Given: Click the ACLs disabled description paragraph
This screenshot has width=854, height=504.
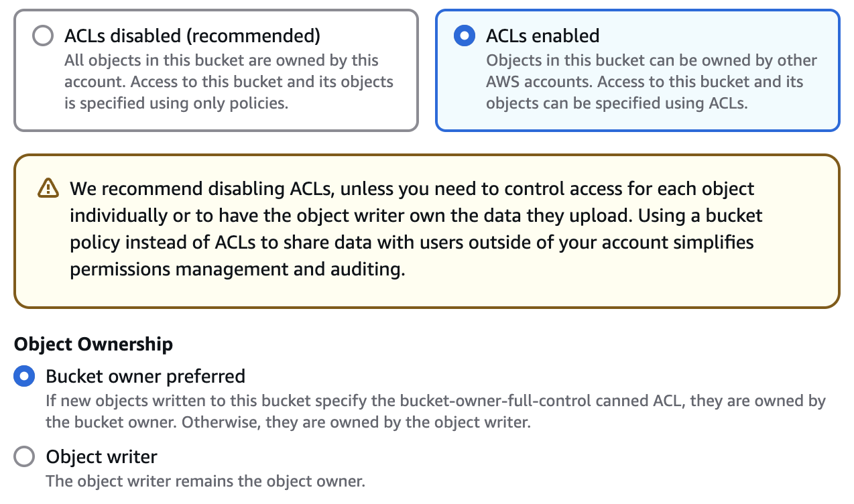Looking at the screenshot, I should [228, 82].
